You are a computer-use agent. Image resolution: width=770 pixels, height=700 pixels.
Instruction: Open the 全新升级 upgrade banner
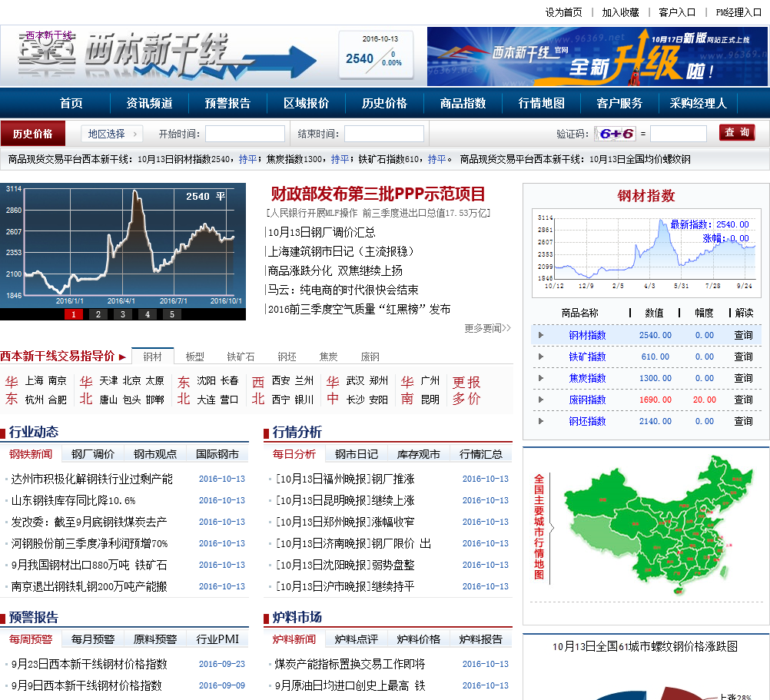596,56
